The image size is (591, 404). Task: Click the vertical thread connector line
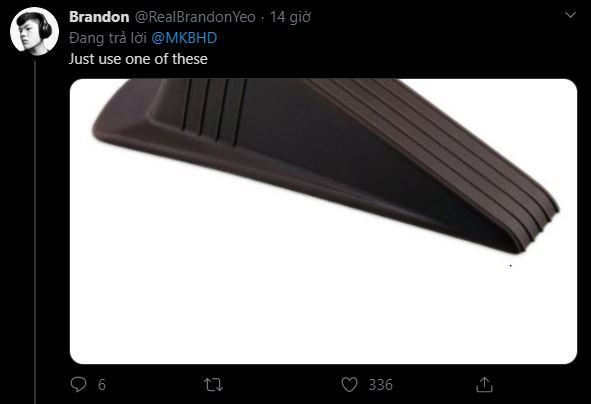click(35, 232)
